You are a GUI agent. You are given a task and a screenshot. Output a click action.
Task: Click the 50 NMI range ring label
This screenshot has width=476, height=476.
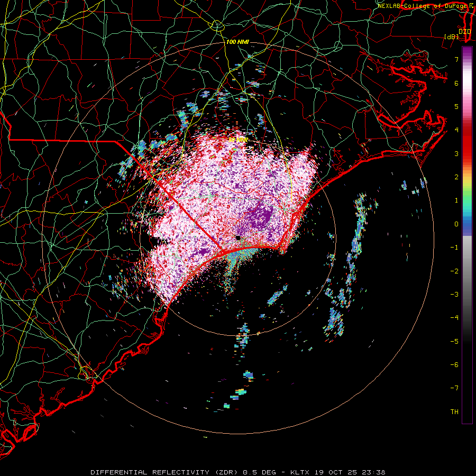coord(238,140)
